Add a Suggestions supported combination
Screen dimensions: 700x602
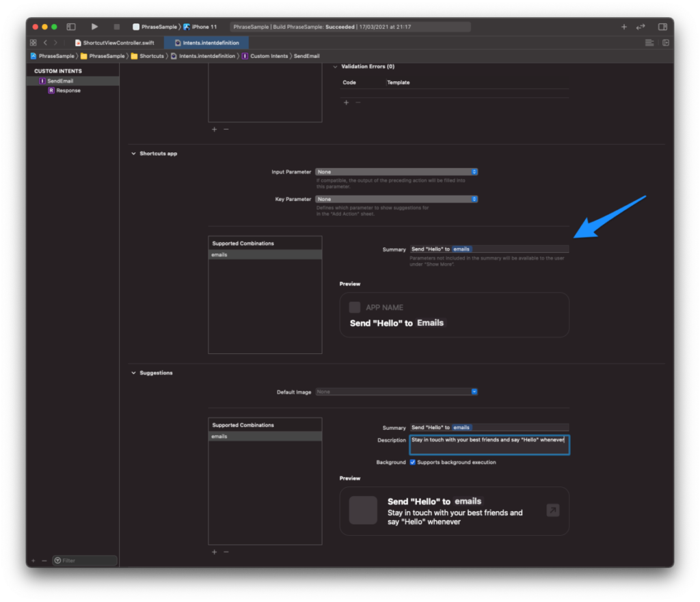pyautogui.click(x=214, y=552)
